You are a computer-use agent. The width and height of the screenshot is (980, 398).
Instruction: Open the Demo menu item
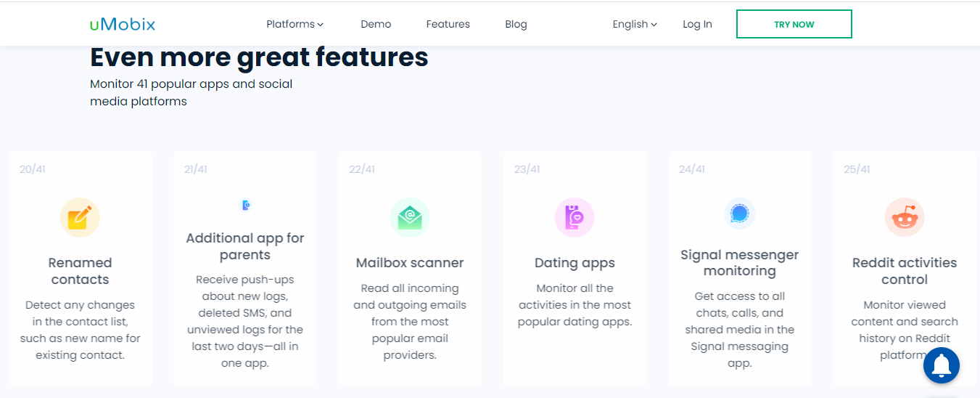376,24
